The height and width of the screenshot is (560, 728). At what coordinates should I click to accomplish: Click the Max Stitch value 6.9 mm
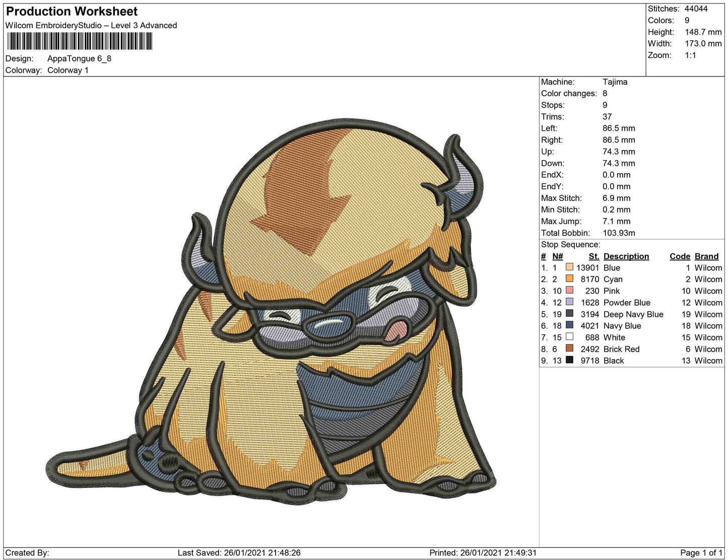(x=617, y=198)
